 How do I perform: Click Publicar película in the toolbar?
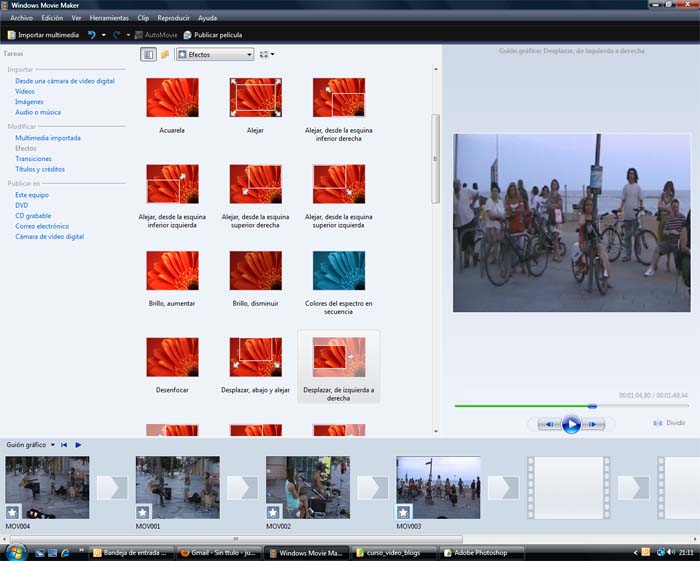pyautogui.click(x=213, y=35)
